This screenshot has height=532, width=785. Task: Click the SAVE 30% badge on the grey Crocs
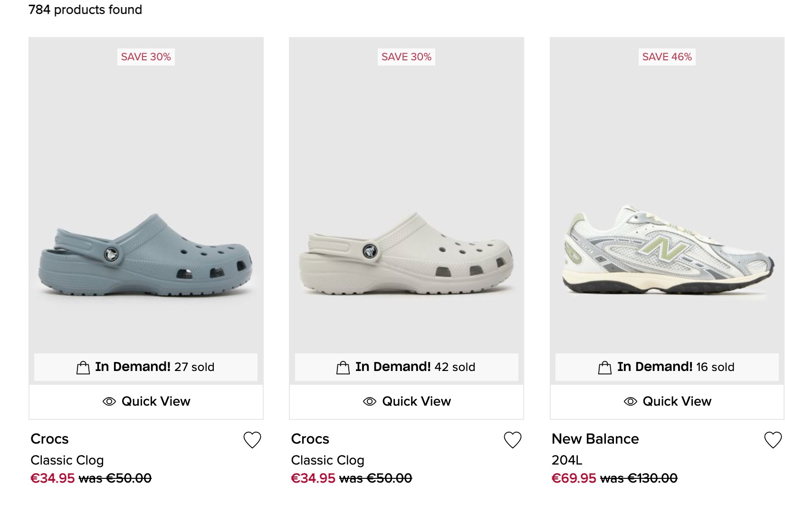[145, 57]
